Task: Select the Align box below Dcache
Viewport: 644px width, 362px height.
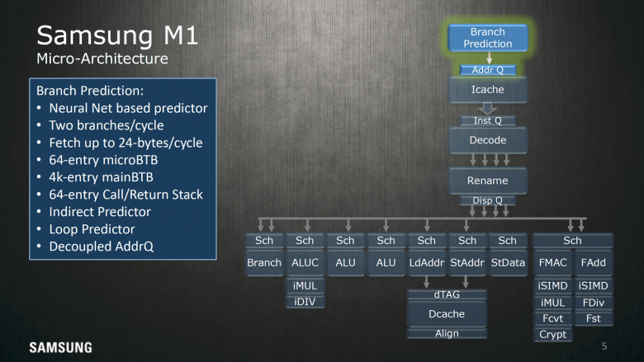Action: pyautogui.click(x=447, y=333)
